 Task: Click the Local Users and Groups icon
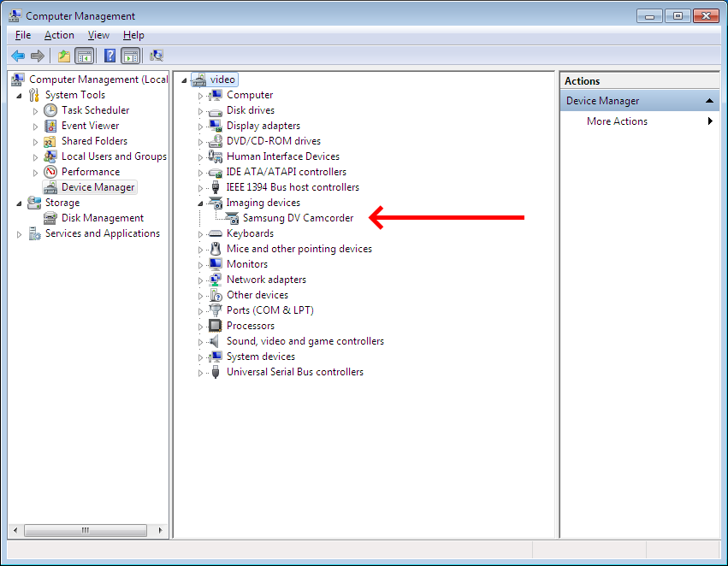tap(50, 156)
